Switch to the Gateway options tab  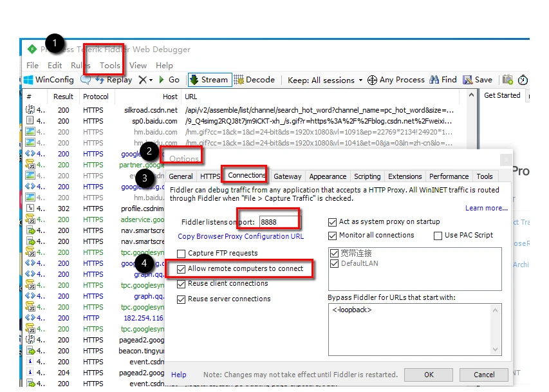coord(288,176)
